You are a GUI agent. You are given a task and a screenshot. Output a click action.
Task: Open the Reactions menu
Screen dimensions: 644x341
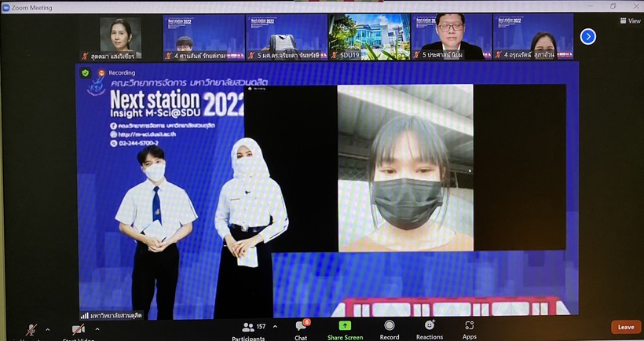tap(430, 330)
